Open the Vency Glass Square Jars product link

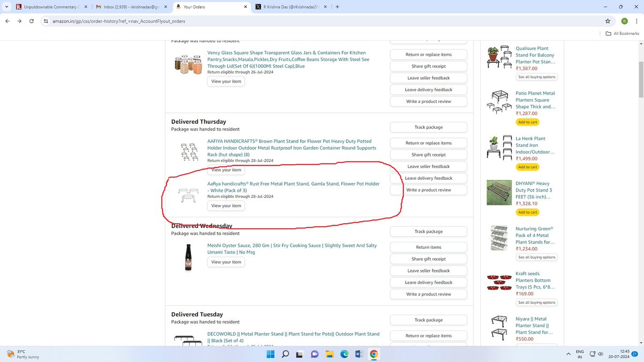(x=288, y=60)
